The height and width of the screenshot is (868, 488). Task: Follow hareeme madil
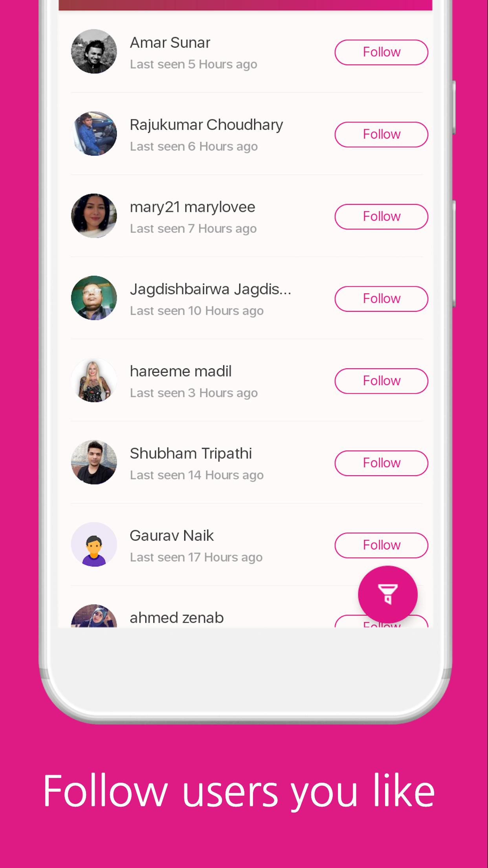[x=381, y=381]
